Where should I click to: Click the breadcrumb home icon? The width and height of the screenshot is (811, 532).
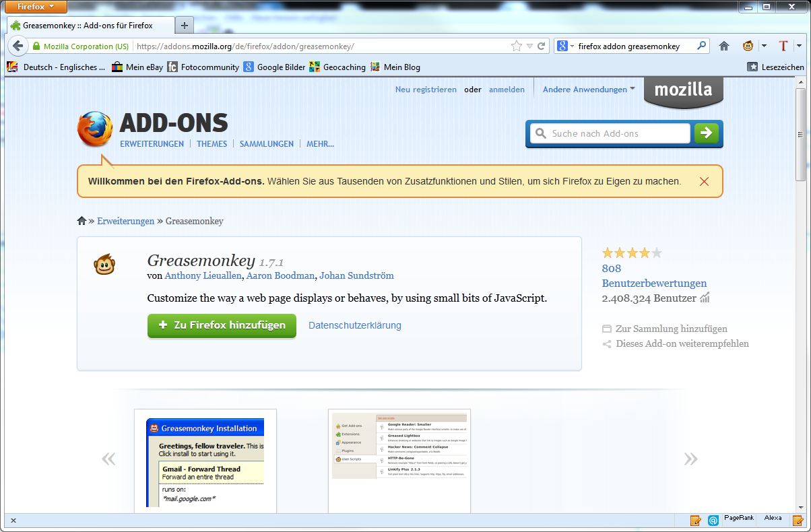coord(82,221)
